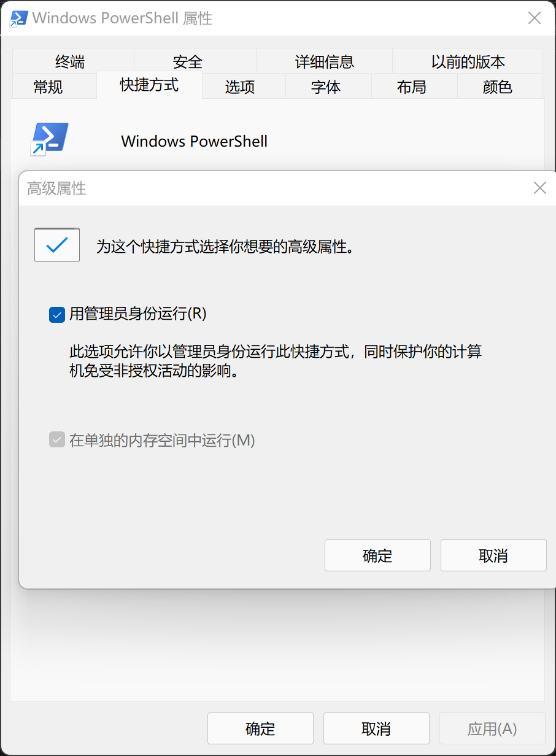Select the 详细信息 tab
The height and width of the screenshot is (756, 556).
324,61
